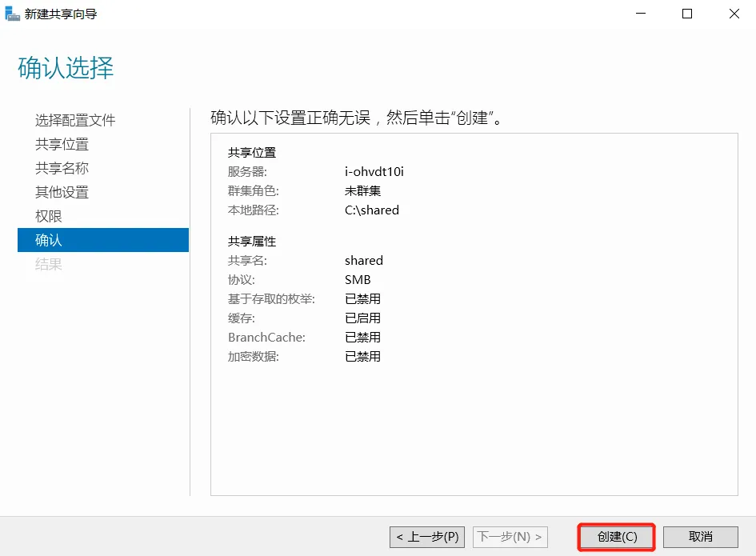The image size is (756, 556).
Task: Switch to the 共享名称 step
Action: [x=62, y=168]
